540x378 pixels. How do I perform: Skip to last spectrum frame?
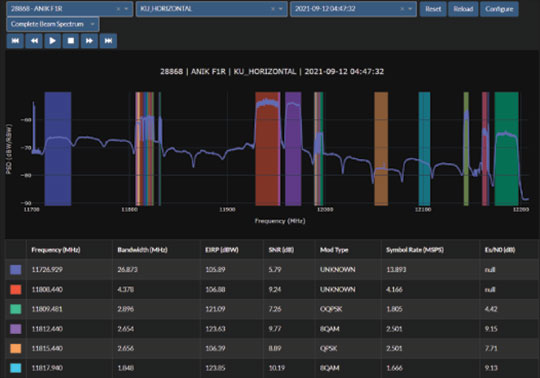(x=108, y=41)
